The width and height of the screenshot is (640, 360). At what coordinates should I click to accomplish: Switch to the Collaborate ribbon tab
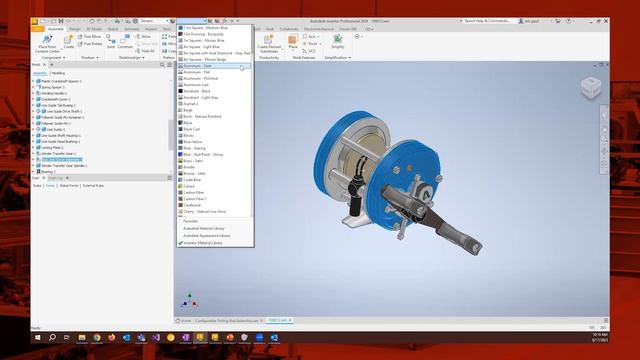(289, 29)
